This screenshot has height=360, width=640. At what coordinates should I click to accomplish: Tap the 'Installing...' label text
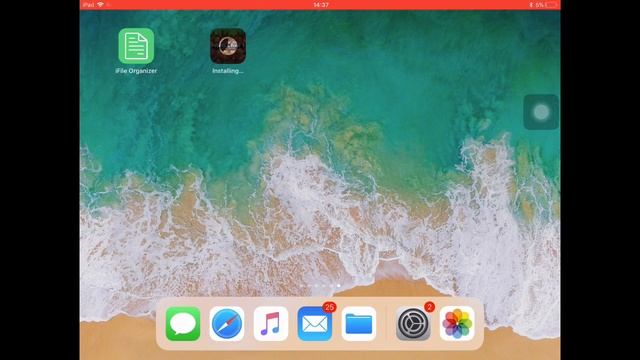coord(228,71)
